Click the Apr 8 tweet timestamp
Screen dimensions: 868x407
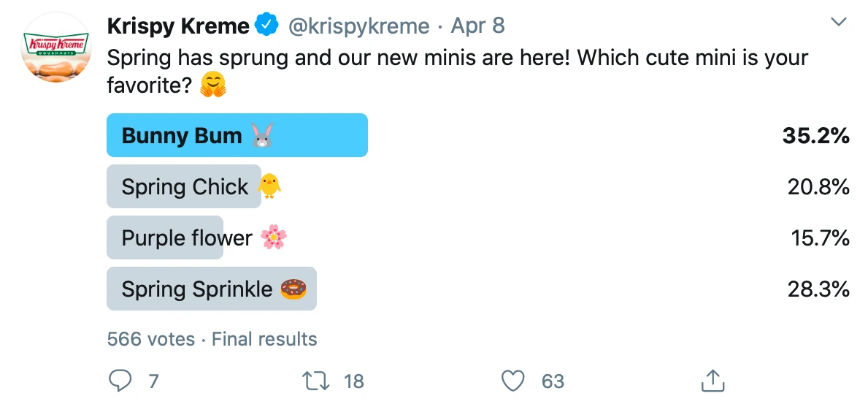pyautogui.click(x=478, y=26)
